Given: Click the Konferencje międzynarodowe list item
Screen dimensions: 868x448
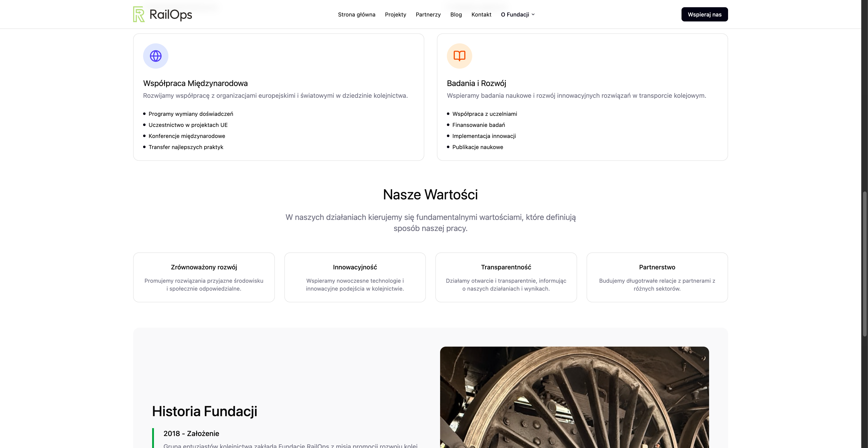Looking at the screenshot, I should [187, 136].
